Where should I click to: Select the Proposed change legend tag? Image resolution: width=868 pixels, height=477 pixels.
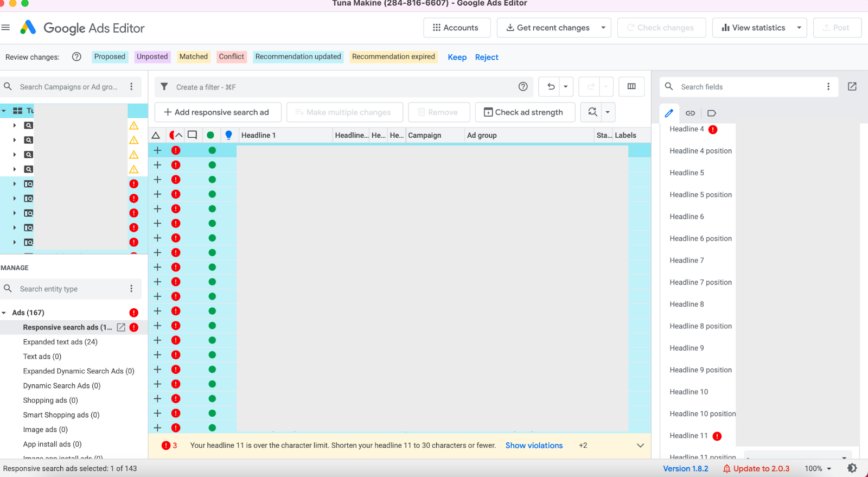pos(110,56)
